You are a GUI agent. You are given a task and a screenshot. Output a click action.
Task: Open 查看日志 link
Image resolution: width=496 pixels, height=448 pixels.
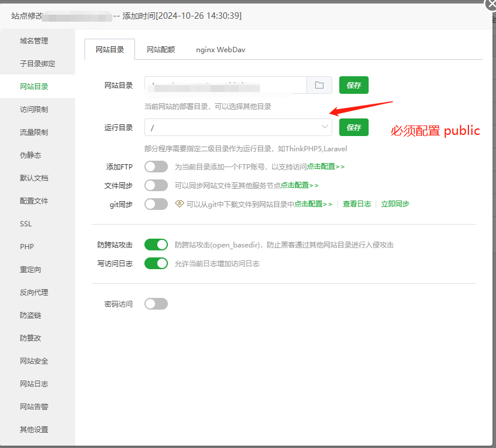[x=357, y=204]
